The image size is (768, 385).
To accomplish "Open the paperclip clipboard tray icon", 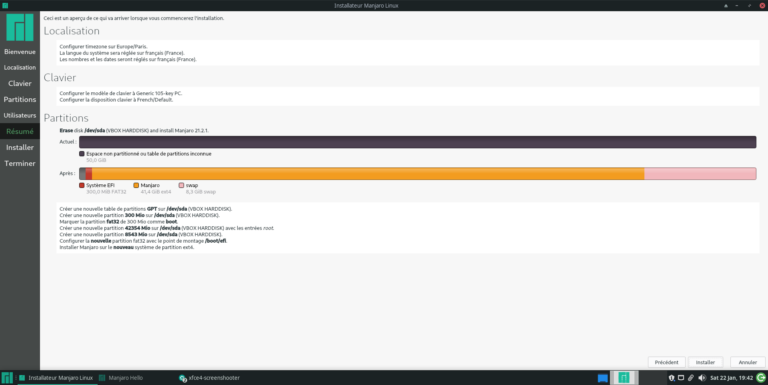I will 691,378.
